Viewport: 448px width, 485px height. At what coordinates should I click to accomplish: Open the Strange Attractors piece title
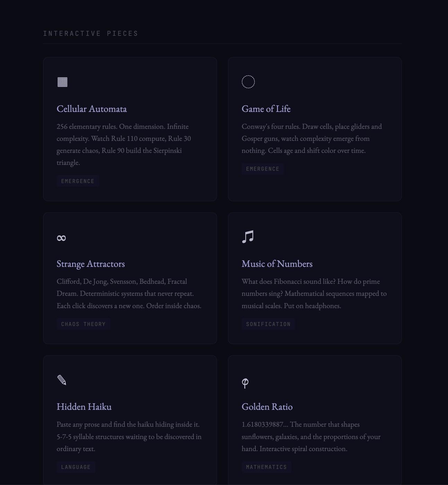pos(90,264)
